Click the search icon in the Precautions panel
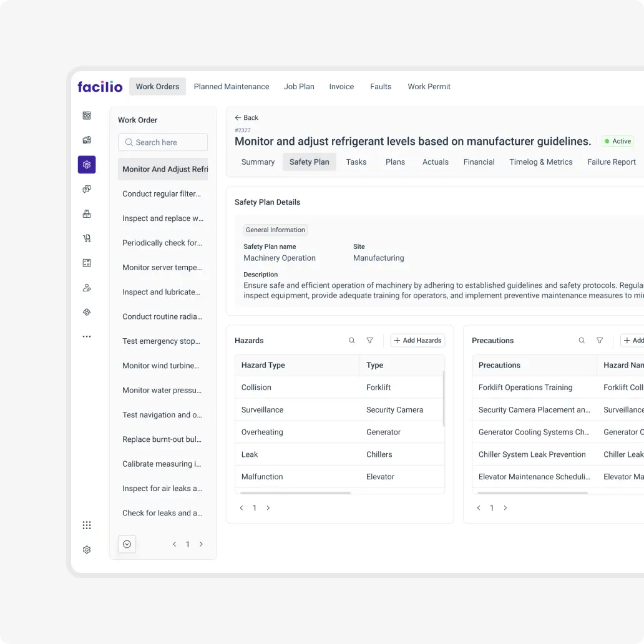 (582, 340)
